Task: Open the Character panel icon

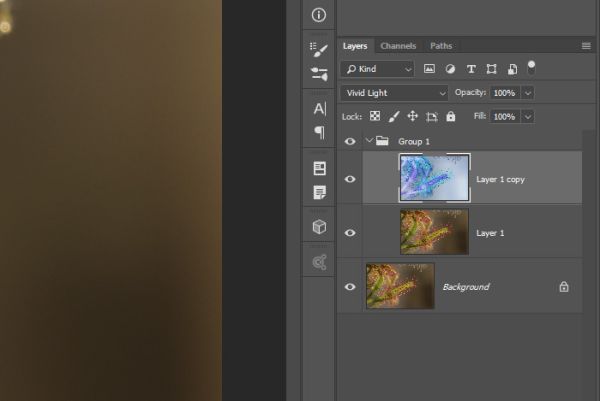Action: click(320, 109)
